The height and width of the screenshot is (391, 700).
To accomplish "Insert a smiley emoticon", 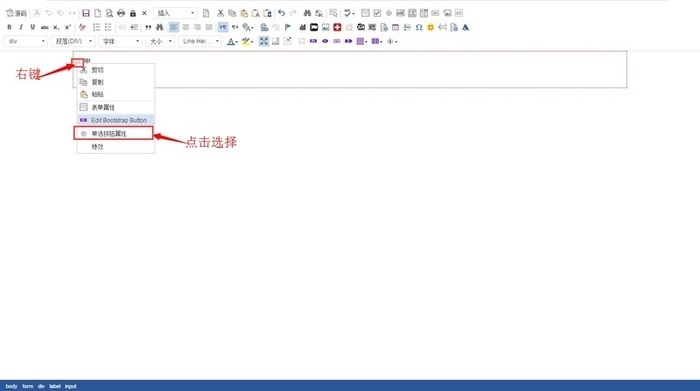I will pyautogui.click(x=430, y=27).
